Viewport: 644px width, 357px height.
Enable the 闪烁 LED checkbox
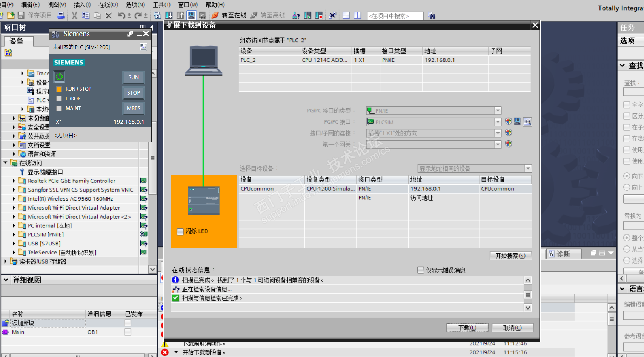pos(180,231)
